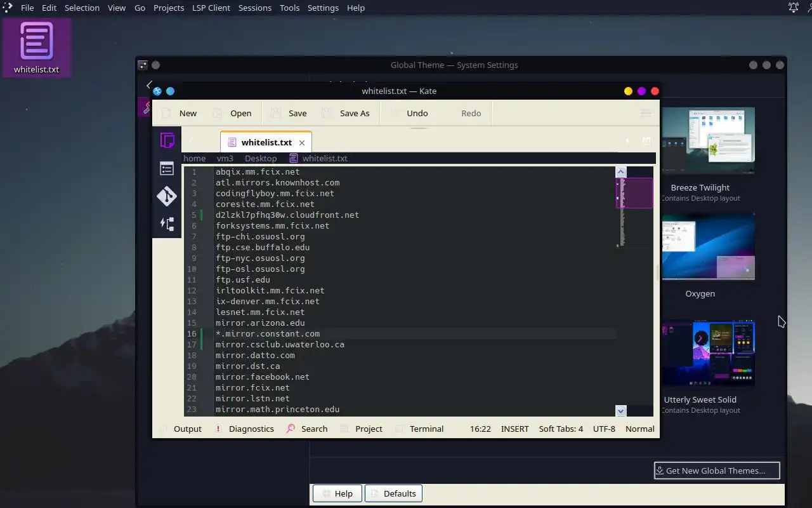812x508 pixels.
Task: Open the Go menu
Action: pyautogui.click(x=140, y=8)
